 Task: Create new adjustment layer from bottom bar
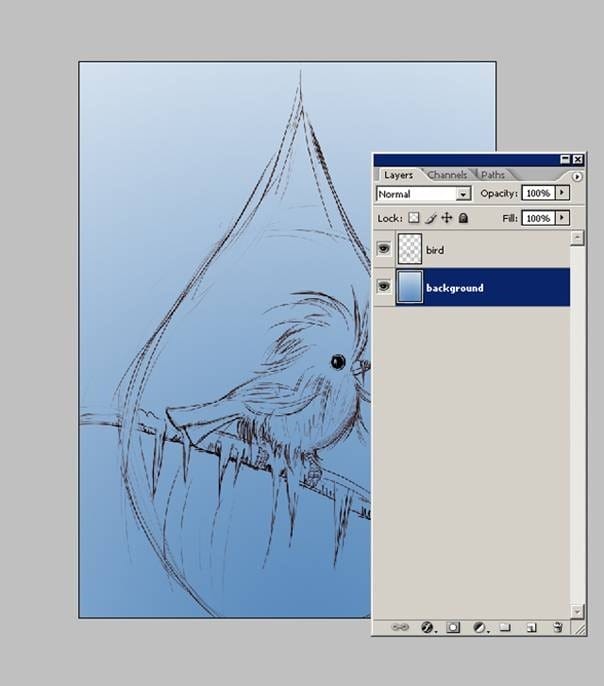479,627
